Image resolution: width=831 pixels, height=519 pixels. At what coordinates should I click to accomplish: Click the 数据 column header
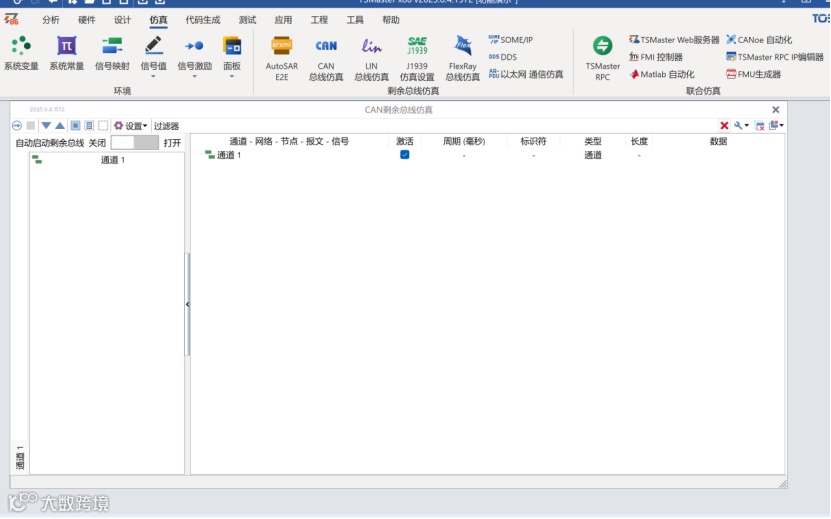click(x=718, y=141)
